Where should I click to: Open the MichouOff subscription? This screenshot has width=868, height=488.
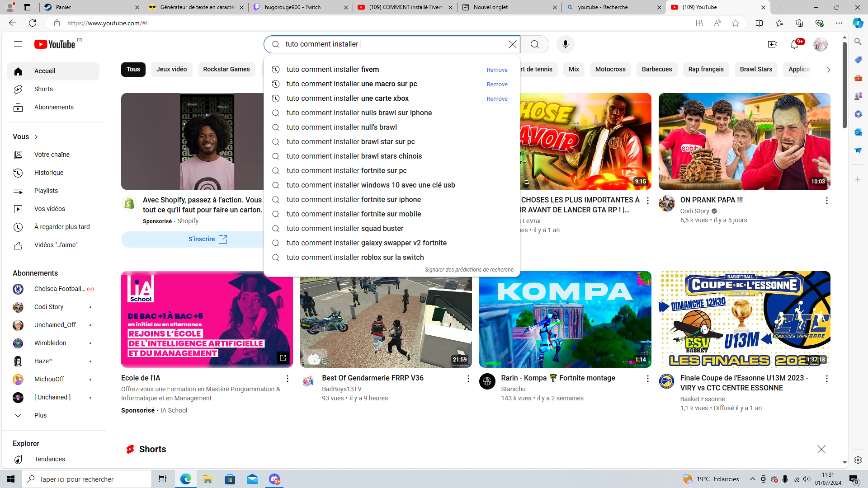point(53,380)
